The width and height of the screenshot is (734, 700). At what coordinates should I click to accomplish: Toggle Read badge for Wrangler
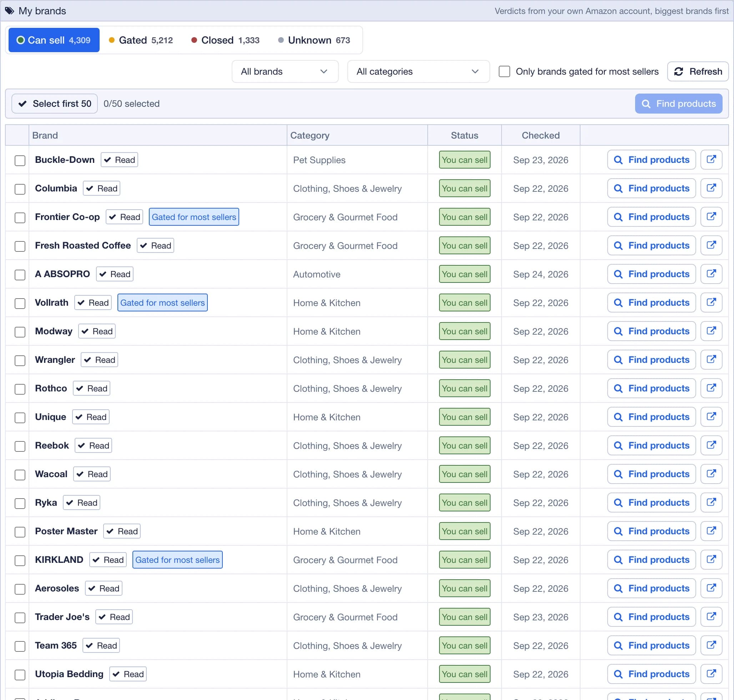click(100, 360)
